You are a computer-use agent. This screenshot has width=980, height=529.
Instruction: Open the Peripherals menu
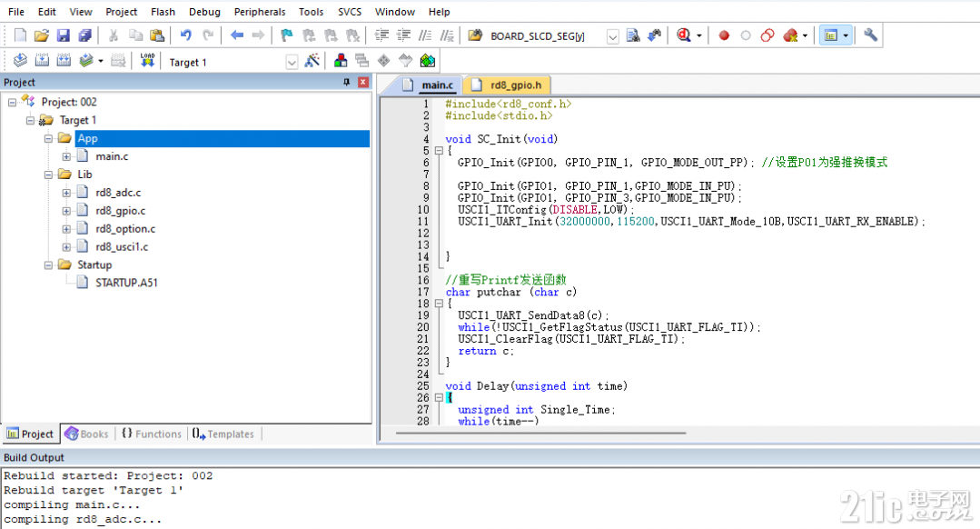(x=260, y=12)
